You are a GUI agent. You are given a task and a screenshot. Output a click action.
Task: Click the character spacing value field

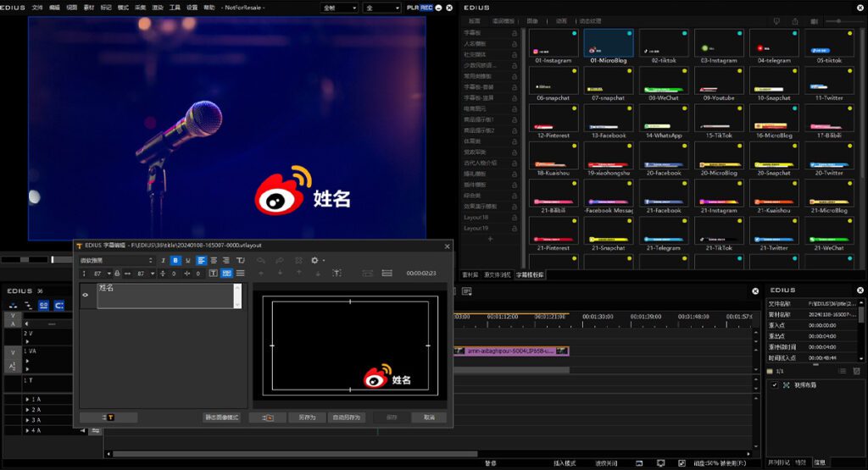pos(198,274)
